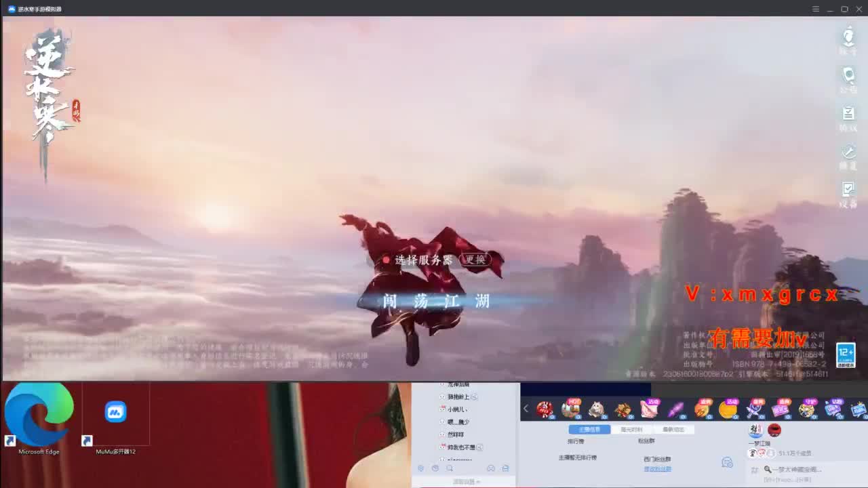This screenshot has height=488, width=868.
Task: Click the 选择服务器 server selection label
Action: point(423,260)
